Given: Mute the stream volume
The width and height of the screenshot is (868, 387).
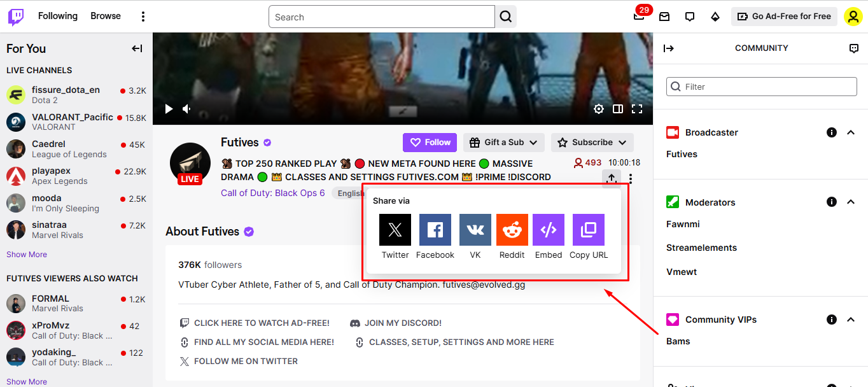Looking at the screenshot, I should (186, 109).
